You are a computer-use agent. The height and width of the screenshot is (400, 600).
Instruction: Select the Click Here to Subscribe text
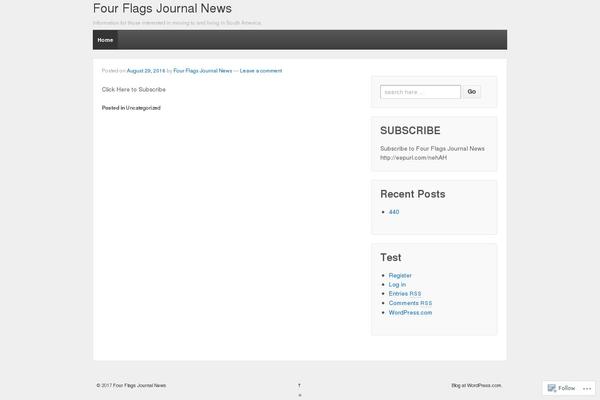click(134, 90)
